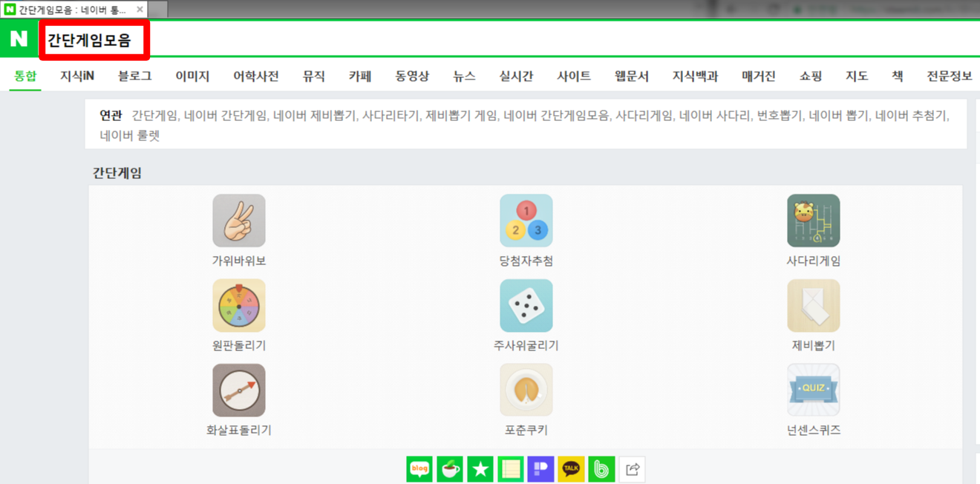Open the 웹문서 tab
This screenshot has height=484, width=980.
632,76
